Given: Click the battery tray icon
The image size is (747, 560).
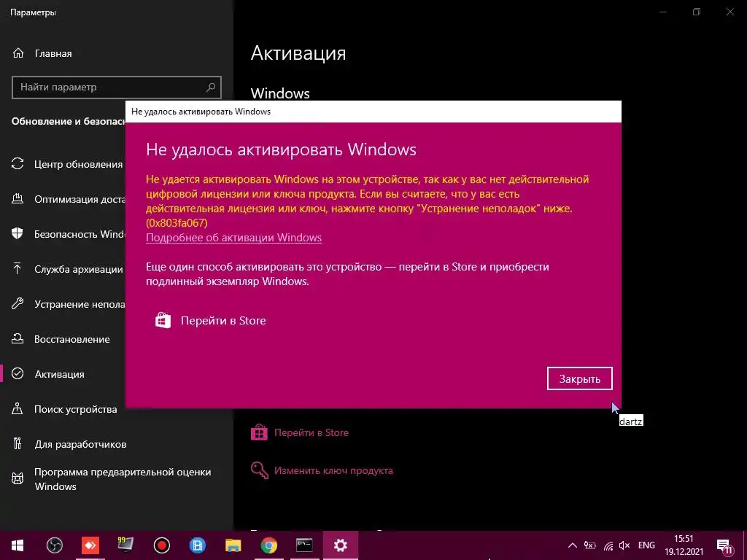Looking at the screenshot, I should [x=589, y=545].
